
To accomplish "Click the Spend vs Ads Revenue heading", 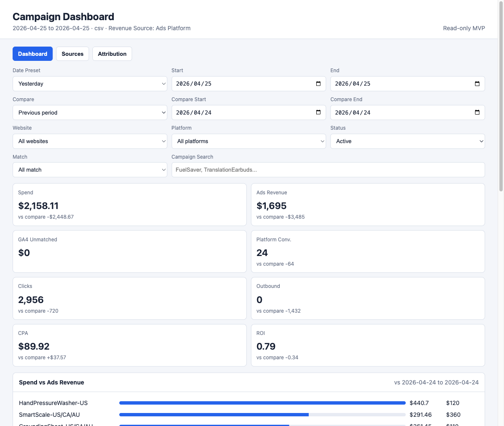I will 51,382.
